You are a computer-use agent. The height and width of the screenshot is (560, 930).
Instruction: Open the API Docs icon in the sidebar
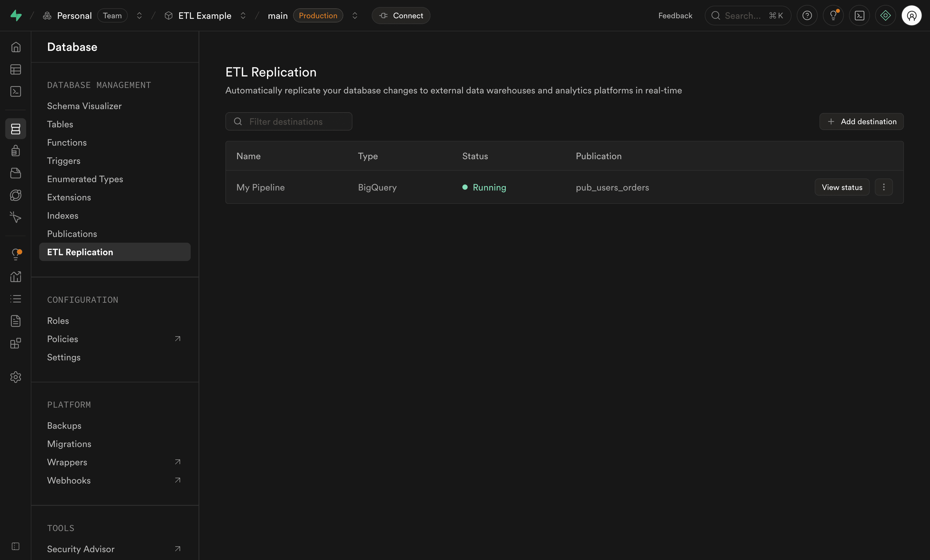[15, 321]
